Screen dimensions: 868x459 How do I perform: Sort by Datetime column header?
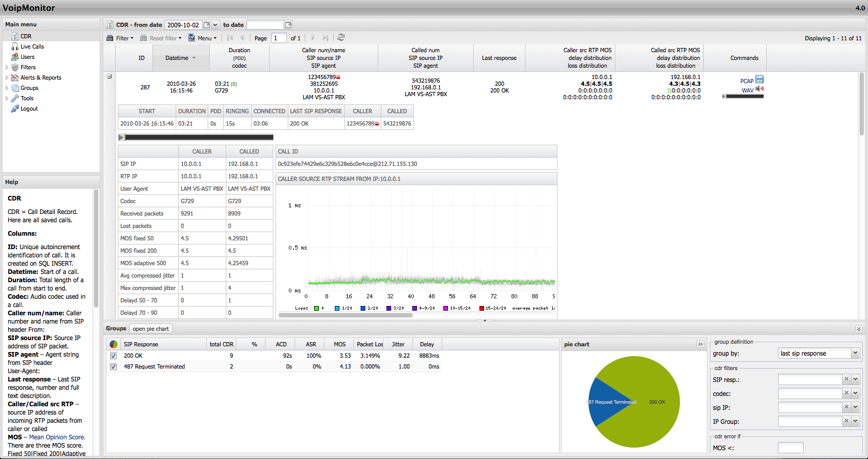tap(181, 58)
